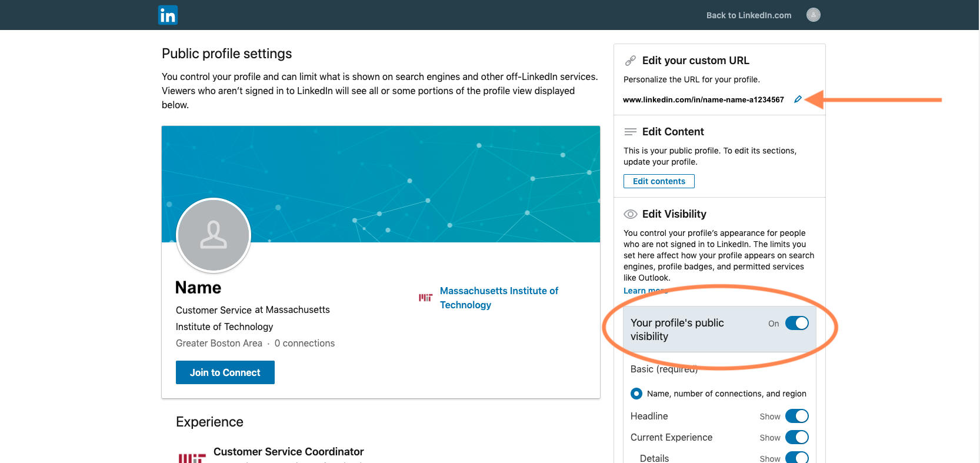Select the Name, connections, and region radio
This screenshot has width=980, height=463.
tap(636, 394)
